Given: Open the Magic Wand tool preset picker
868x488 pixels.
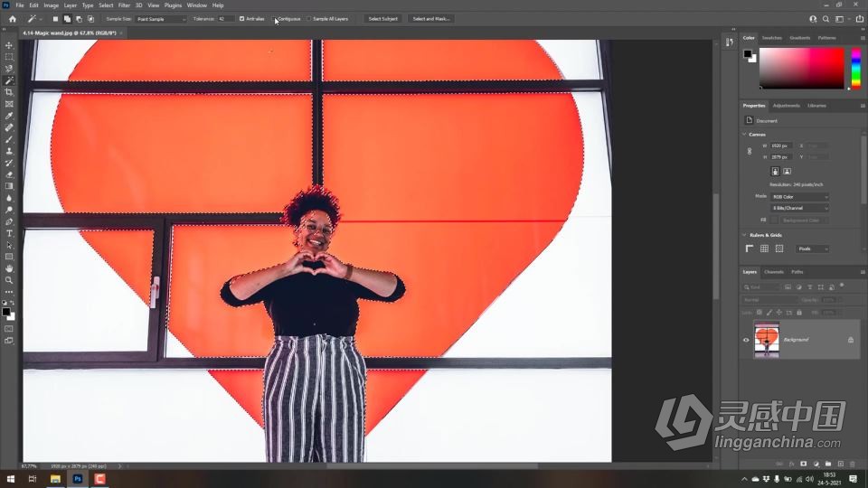Looking at the screenshot, I should tap(34, 19).
